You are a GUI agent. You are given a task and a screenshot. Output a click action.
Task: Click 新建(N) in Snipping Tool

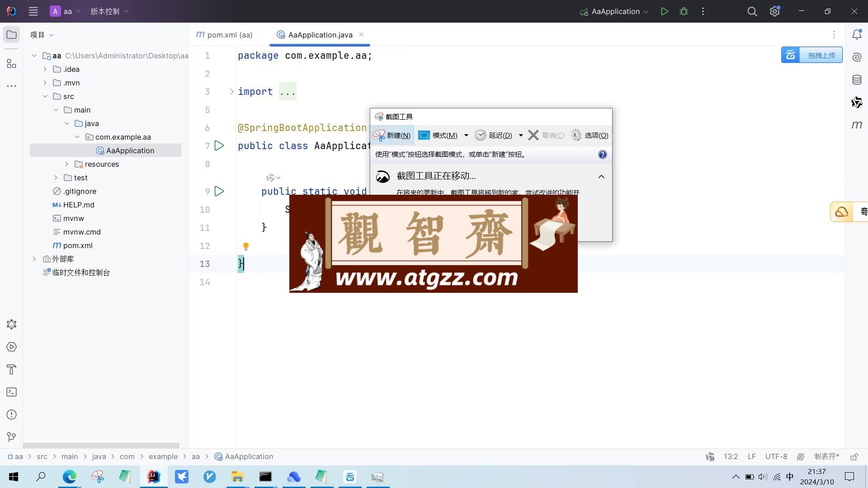[392, 135]
